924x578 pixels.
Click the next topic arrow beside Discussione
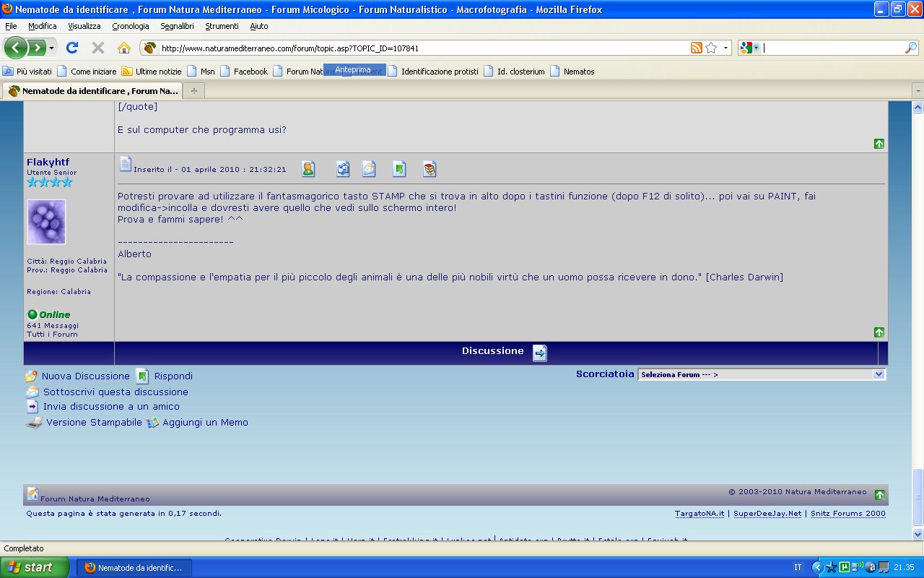(x=540, y=353)
